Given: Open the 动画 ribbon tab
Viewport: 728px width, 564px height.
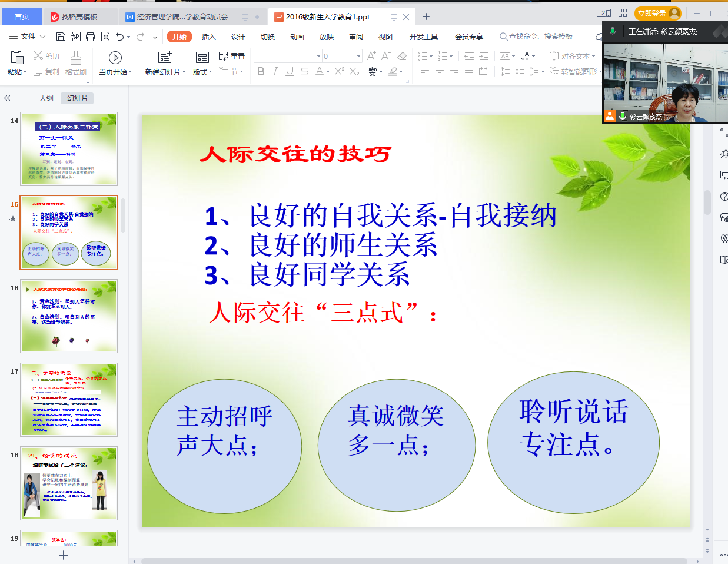Looking at the screenshot, I should point(297,37).
